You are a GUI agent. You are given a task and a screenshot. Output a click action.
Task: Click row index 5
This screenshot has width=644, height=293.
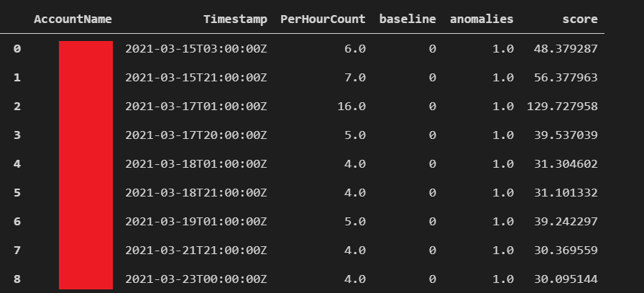(17, 192)
